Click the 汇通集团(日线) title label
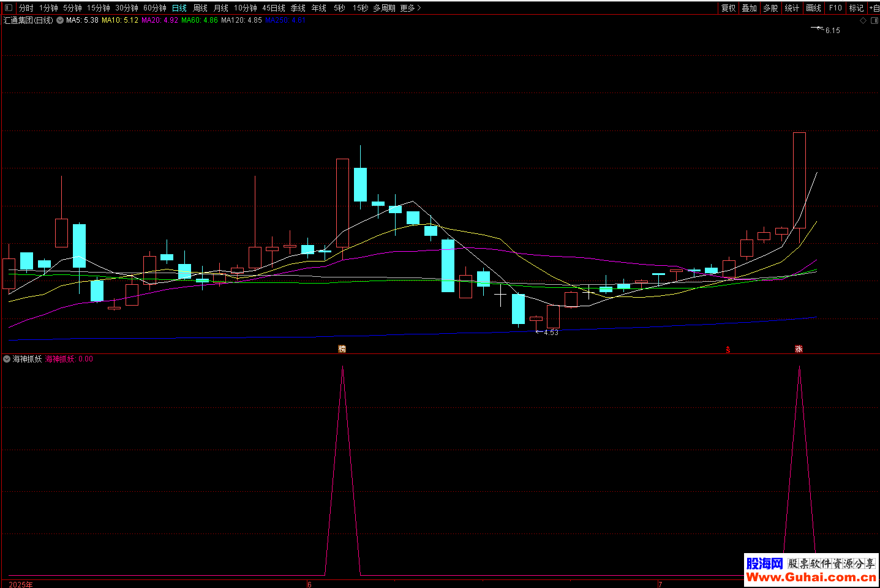Screen dimensions: 880x588 coord(28,20)
